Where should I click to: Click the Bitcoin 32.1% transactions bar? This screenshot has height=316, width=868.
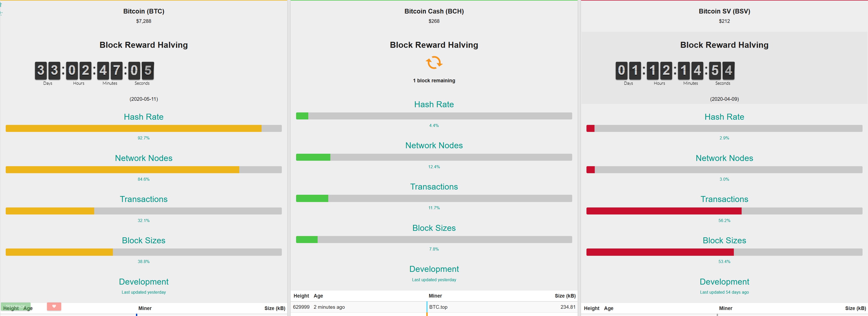click(x=143, y=211)
